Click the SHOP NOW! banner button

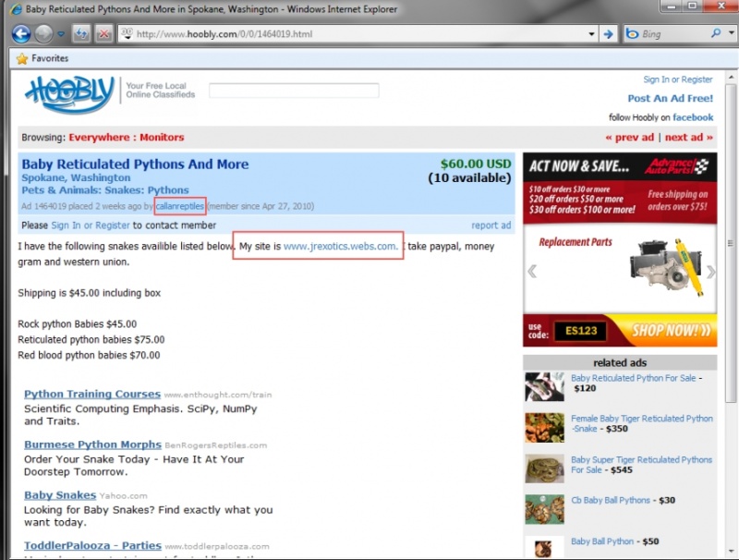click(672, 331)
